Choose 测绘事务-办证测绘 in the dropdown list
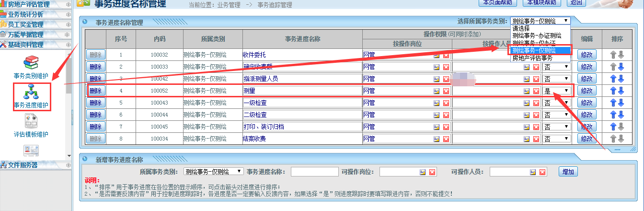The width and height of the screenshot is (644, 211). point(536,35)
